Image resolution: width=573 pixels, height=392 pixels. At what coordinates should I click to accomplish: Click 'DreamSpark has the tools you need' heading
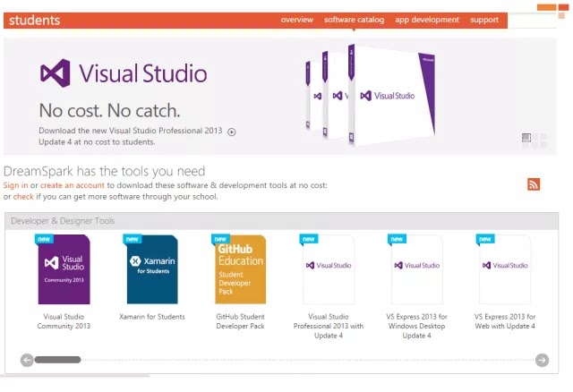click(x=104, y=171)
